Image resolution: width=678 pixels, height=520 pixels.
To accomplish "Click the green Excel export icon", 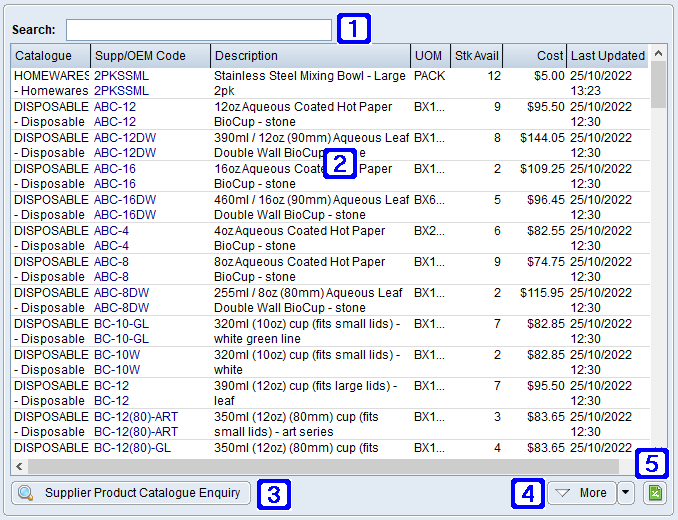I will click(x=655, y=493).
